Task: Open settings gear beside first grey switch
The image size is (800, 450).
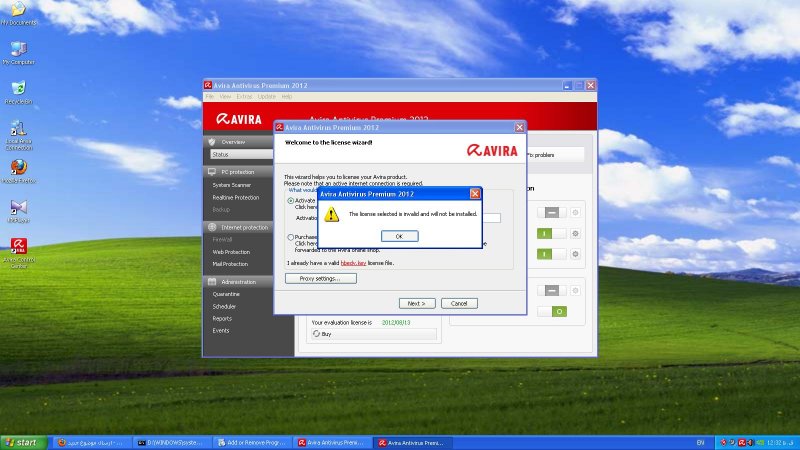Action: (575, 212)
